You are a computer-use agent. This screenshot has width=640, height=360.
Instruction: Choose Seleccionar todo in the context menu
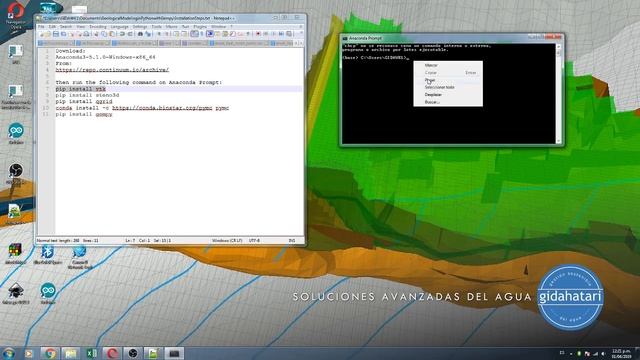(x=448, y=87)
